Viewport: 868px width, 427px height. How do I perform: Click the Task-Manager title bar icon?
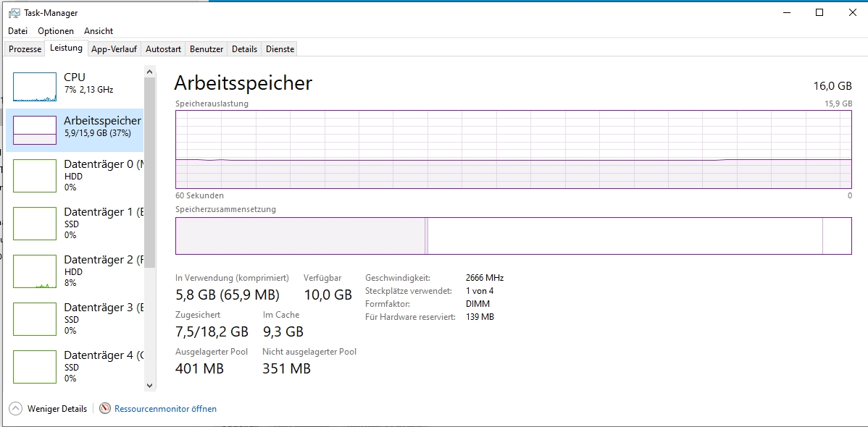point(14,13)
